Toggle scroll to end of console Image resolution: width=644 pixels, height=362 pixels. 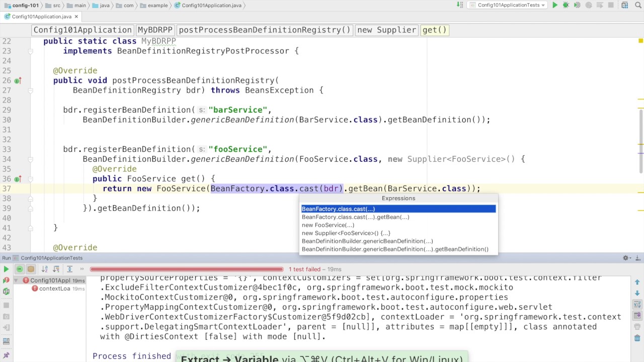637,315
